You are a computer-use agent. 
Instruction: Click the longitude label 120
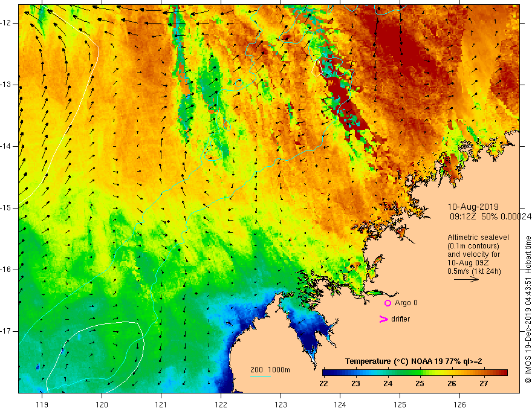point(102,404)
